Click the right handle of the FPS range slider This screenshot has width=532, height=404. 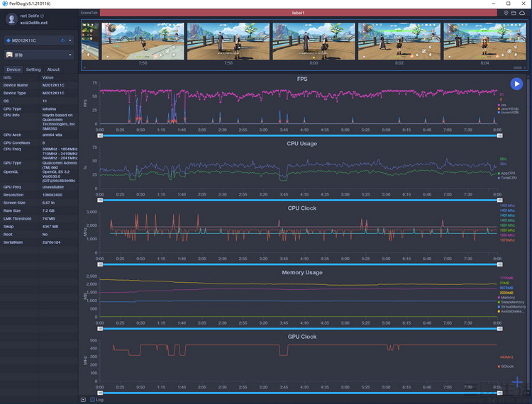(500, 135)
